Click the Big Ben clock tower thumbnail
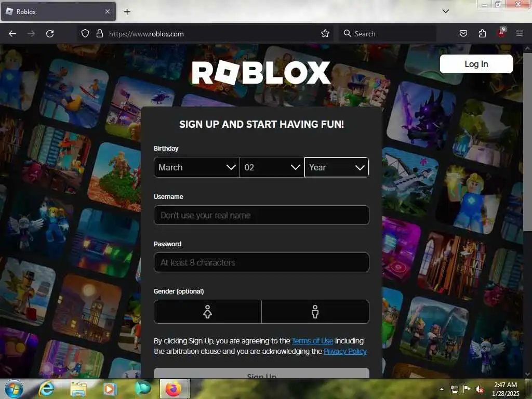The width and height of the screenshot is (532, 399). pyautogui.click(x=87, y=309)
